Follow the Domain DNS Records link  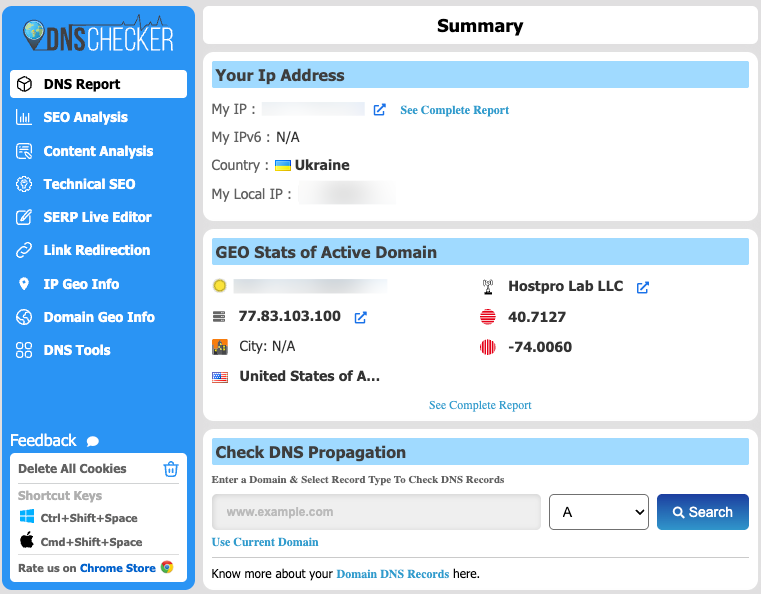click(x=393, y=574)
